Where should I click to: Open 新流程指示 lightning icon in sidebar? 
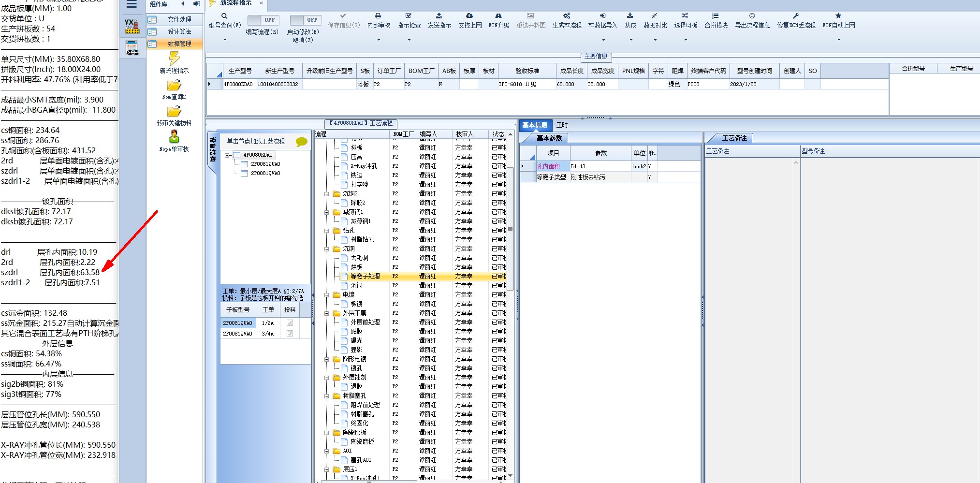(174, 59)
